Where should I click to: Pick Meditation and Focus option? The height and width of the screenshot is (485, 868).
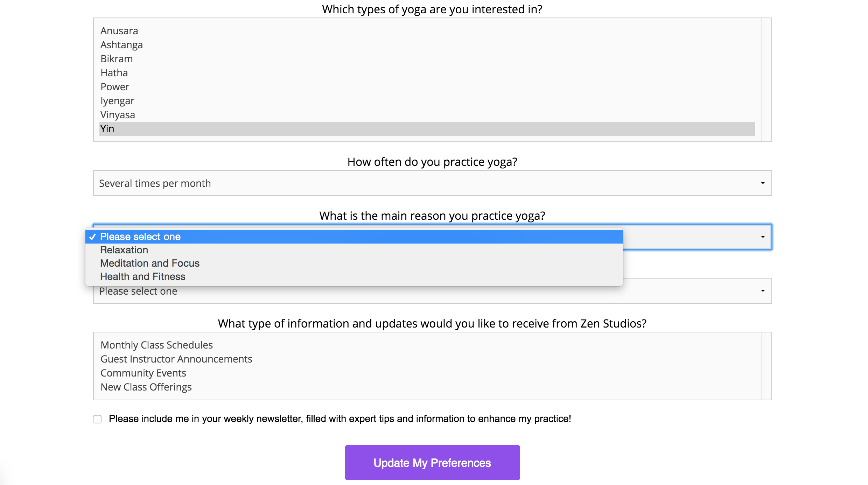149,263
